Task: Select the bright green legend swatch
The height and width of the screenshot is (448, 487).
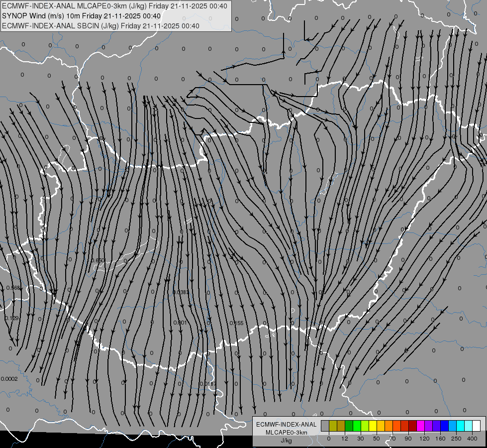Action: point(357,426)
